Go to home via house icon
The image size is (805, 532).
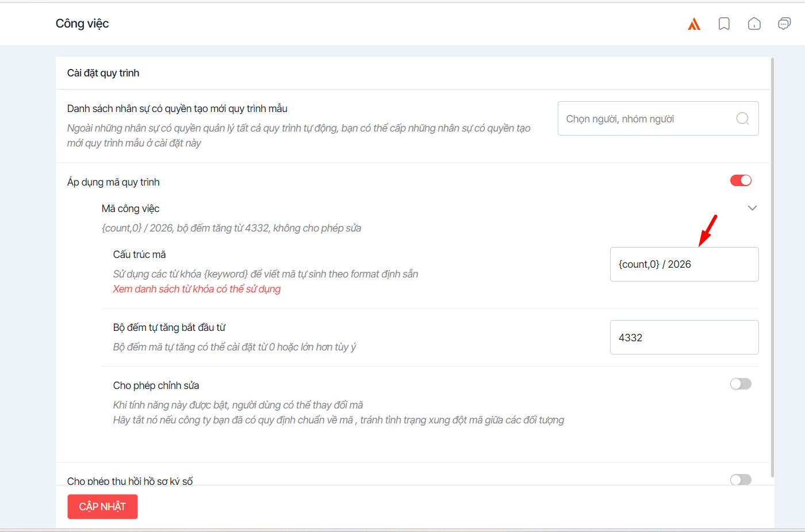pos(754,24)
